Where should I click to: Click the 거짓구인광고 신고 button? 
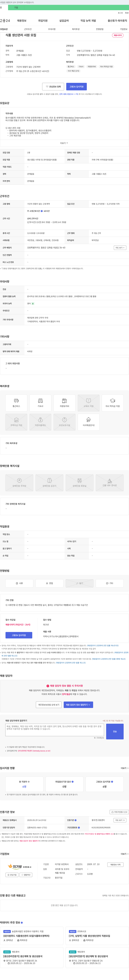(119, 812)
